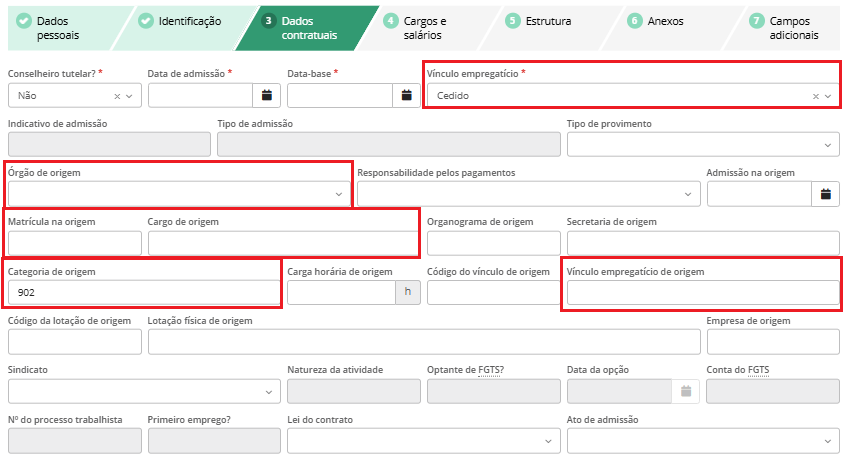Expand Órgão de origem dropdown
850x467 pixels.
(x=179, y=194)
